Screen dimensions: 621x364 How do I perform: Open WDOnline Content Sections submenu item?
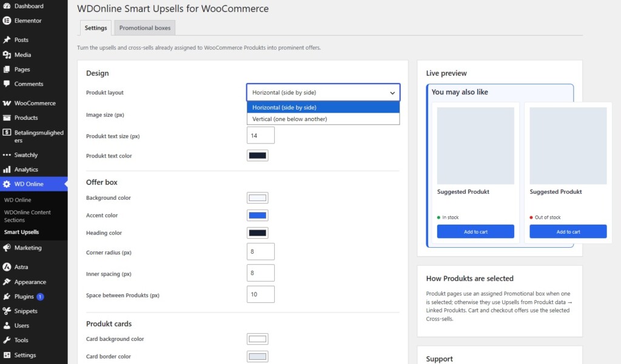(27, 216)
